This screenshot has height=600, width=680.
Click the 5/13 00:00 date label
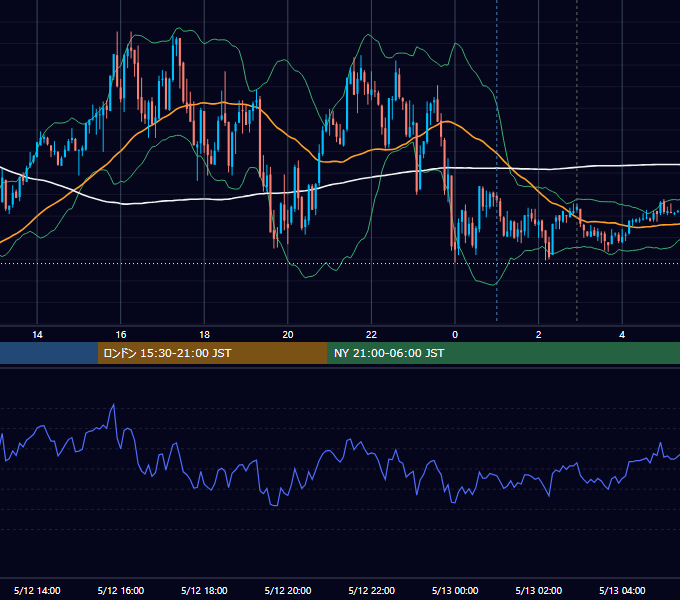pyautogui.click(x=455, y=590)
